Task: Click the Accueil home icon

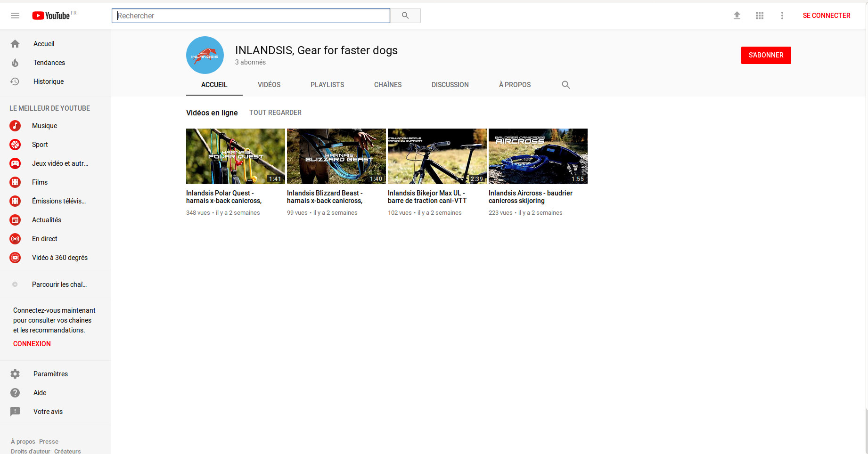Action: (x=15, y=44)
